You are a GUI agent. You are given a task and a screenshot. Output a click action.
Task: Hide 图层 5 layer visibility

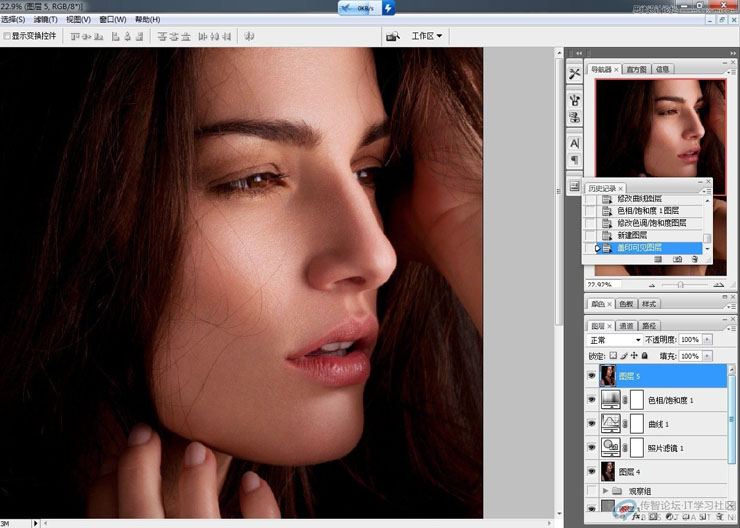(591, 376)
